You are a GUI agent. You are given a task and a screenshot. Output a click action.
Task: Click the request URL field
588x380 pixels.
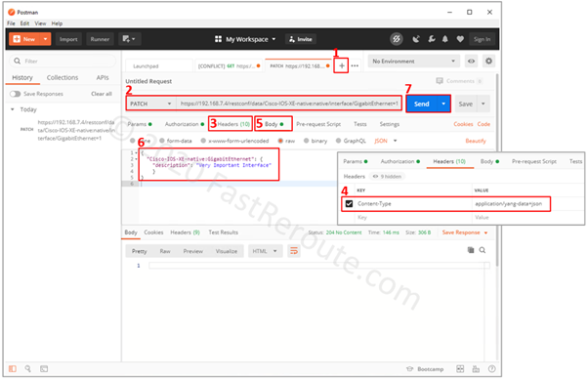click(289, 104)
